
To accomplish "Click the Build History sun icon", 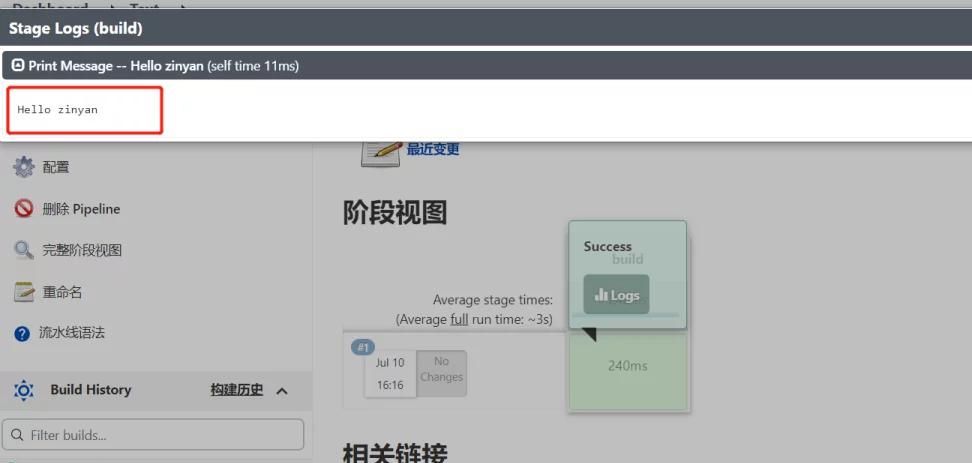I will pyautogui.click(x=24, y=390).
